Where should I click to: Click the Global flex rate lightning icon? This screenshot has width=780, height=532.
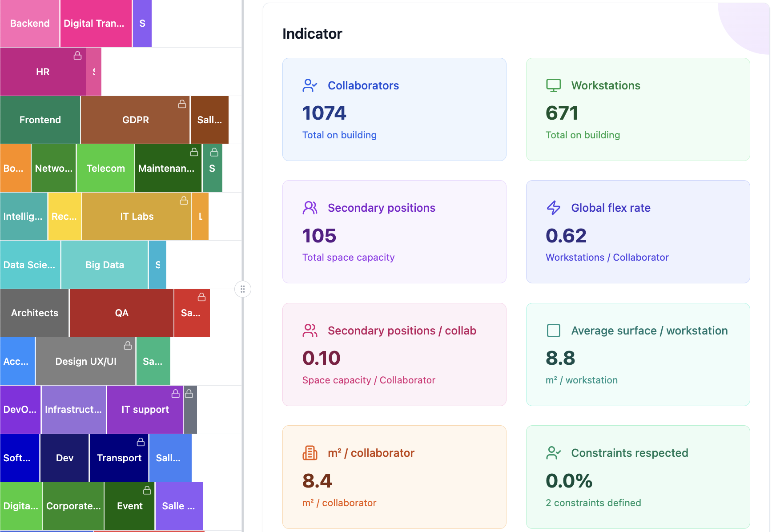pos(553,208)
